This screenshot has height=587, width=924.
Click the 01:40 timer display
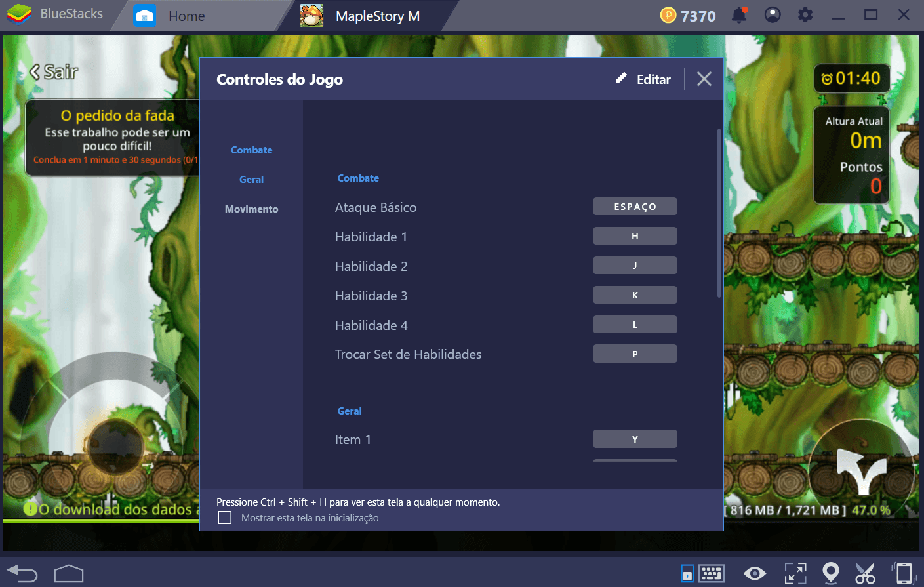click(x=851, y=79)
